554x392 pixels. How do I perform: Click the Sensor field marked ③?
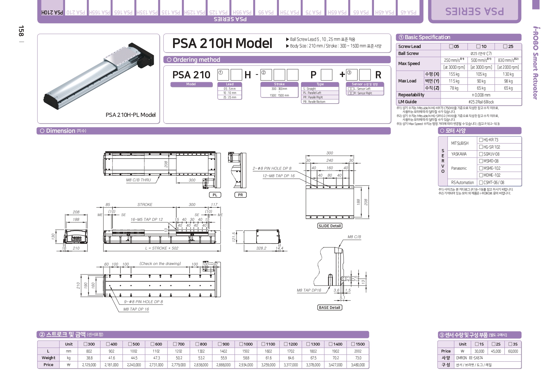(x=352, y=75)
